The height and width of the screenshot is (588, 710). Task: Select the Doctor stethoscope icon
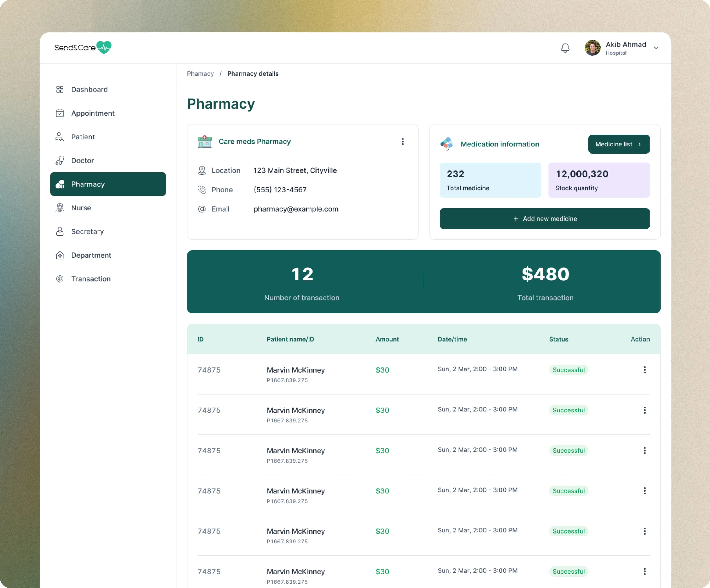60,161
